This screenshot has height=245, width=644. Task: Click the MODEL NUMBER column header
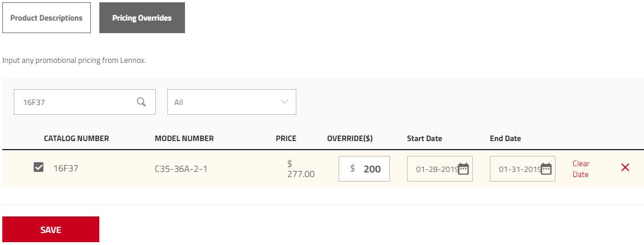184,139
